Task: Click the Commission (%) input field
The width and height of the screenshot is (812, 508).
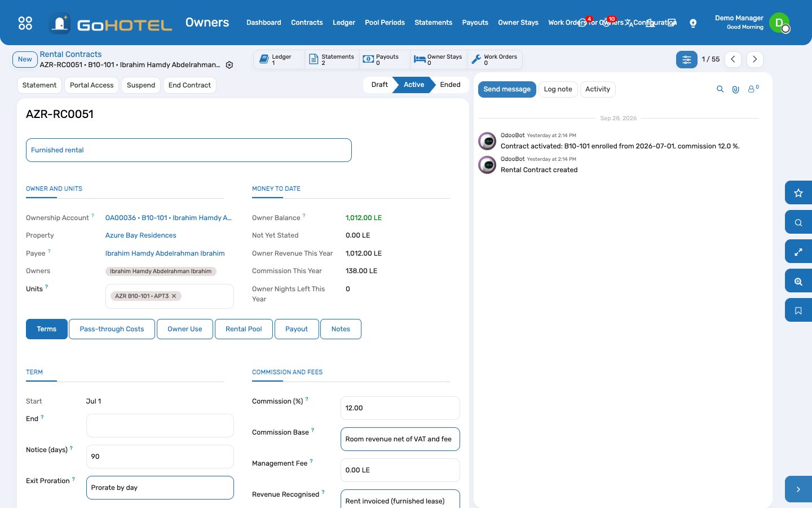Action: pos(400,408)
